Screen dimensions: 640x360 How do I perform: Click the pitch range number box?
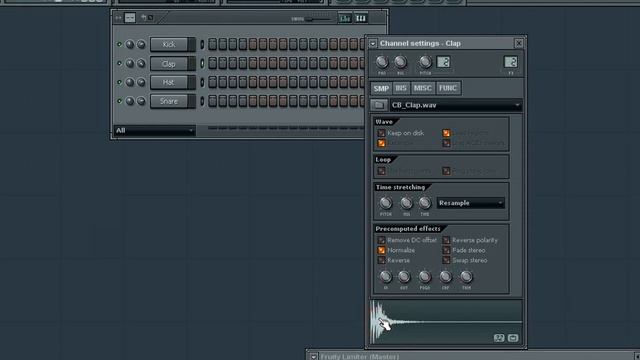pyautogui.click(x=443, y=62)
